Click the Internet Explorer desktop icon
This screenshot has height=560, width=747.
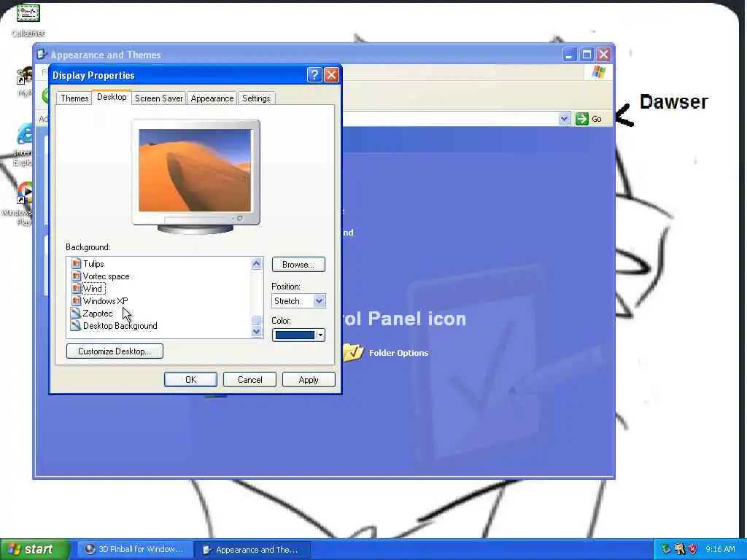(x=25, y=134)
